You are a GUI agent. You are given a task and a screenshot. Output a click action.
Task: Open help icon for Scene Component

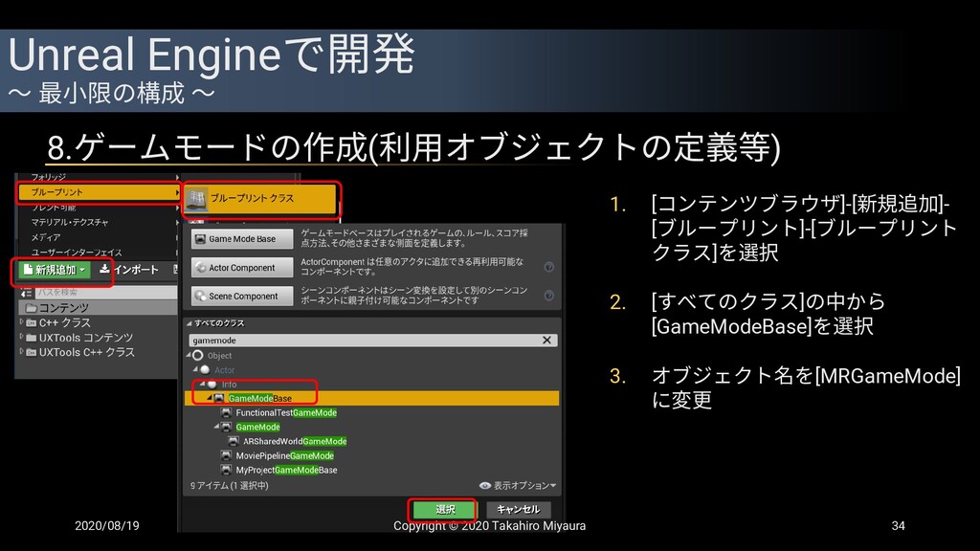point(548,296)
